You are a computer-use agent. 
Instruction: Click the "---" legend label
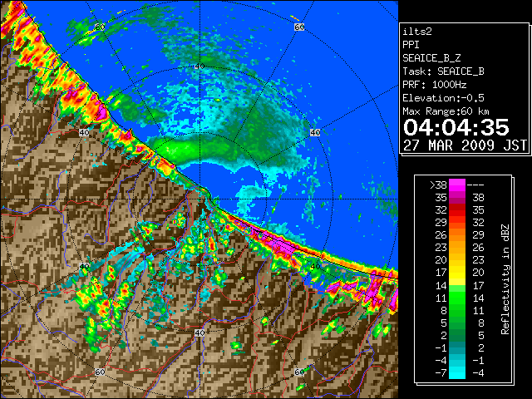(475, 185)
